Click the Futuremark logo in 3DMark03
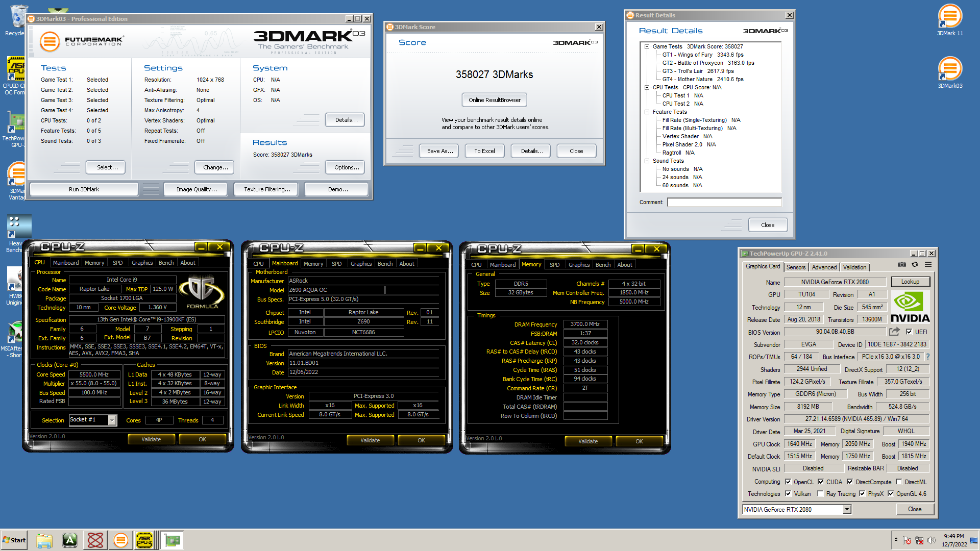The width and height of the screenshot is (980, 551). pyautogui.click(x=82, y=41)
